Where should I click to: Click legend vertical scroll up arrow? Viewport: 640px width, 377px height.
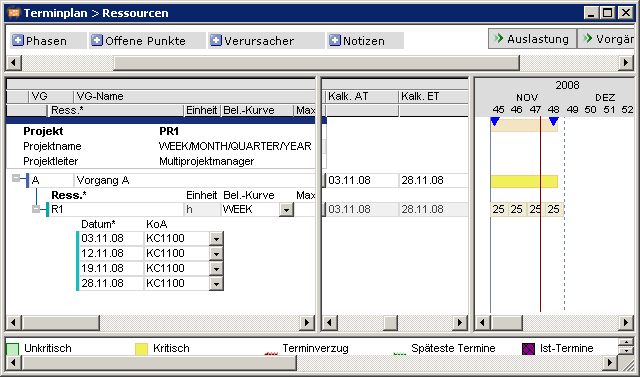[626, 342]
